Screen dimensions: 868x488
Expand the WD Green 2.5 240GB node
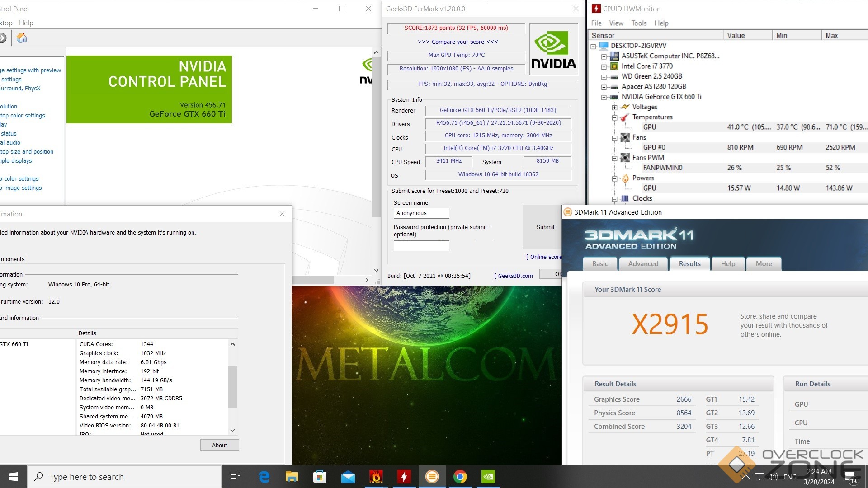point(604,76)
